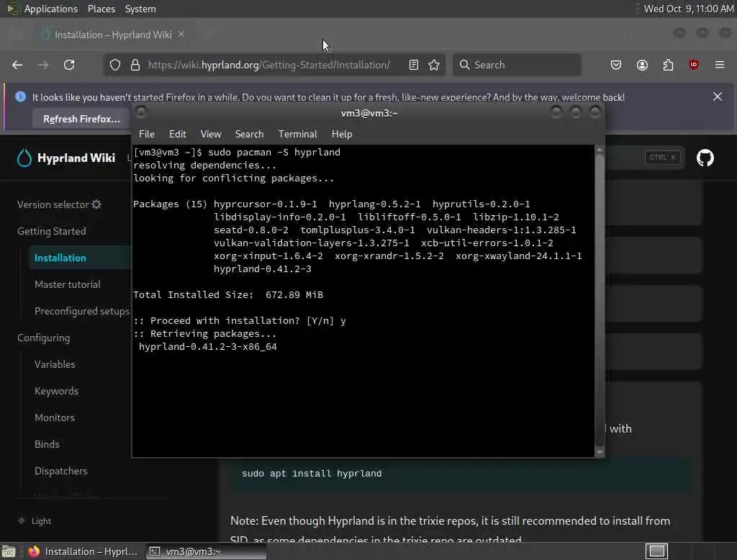Click the Firefox address bar URL
737x560 pixels.
pos(269,65)
